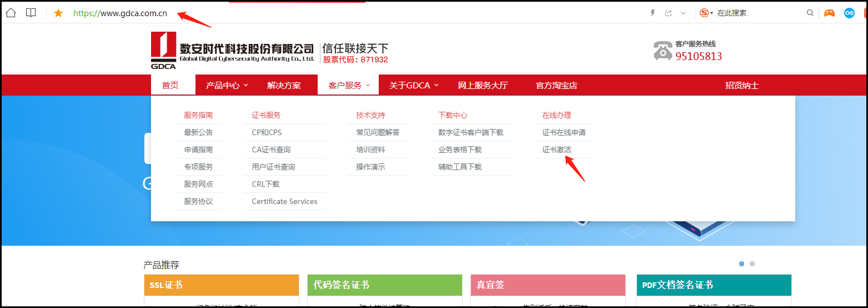Image resolution: width=868 pixels, height=308 pixels.
Task: Click the search input field 在此搜索
Action: (758, 13)
